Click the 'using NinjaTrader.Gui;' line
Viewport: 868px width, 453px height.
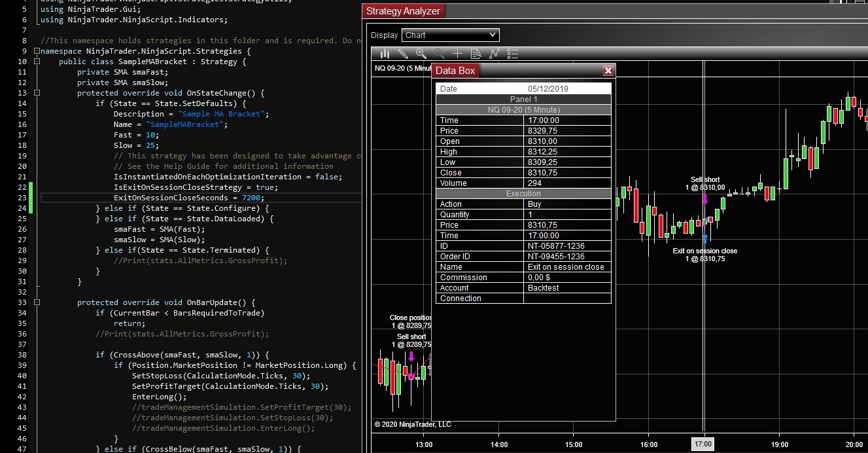[x=90, y=9]
